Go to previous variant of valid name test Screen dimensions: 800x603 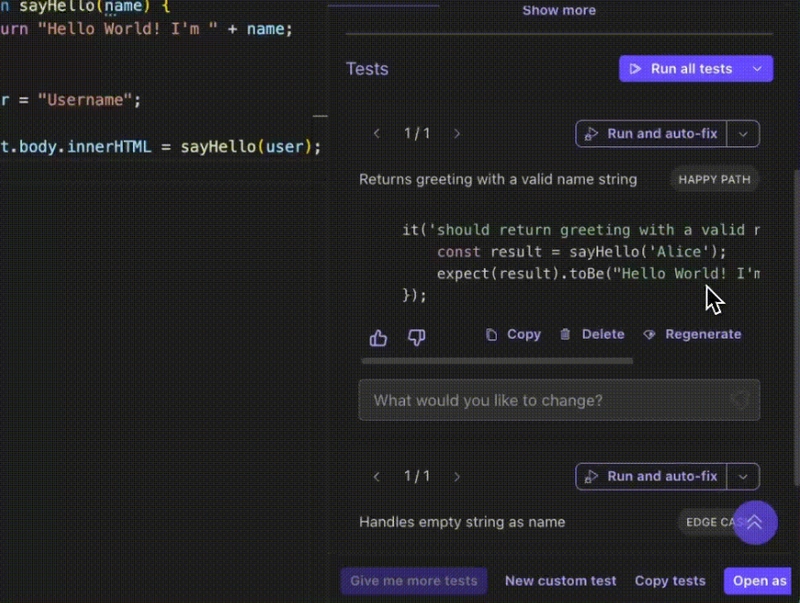click(377, 134)
